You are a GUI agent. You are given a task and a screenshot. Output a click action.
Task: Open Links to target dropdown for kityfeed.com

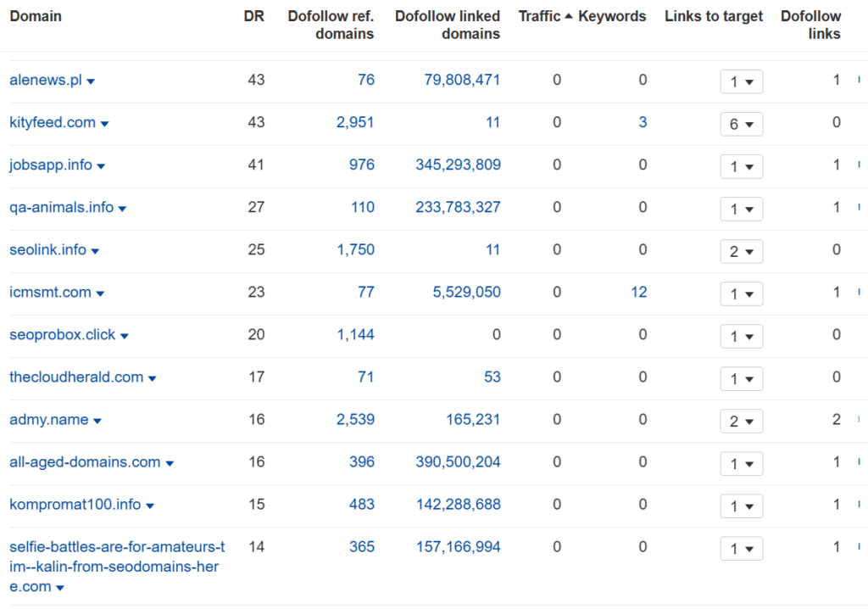pos(741,124)
